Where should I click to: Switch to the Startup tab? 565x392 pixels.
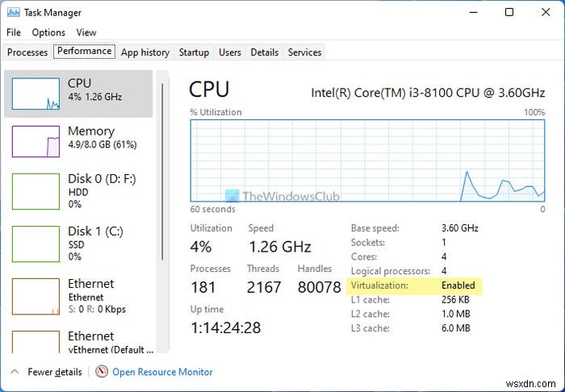pyautogui.click(x=194, y=52)
